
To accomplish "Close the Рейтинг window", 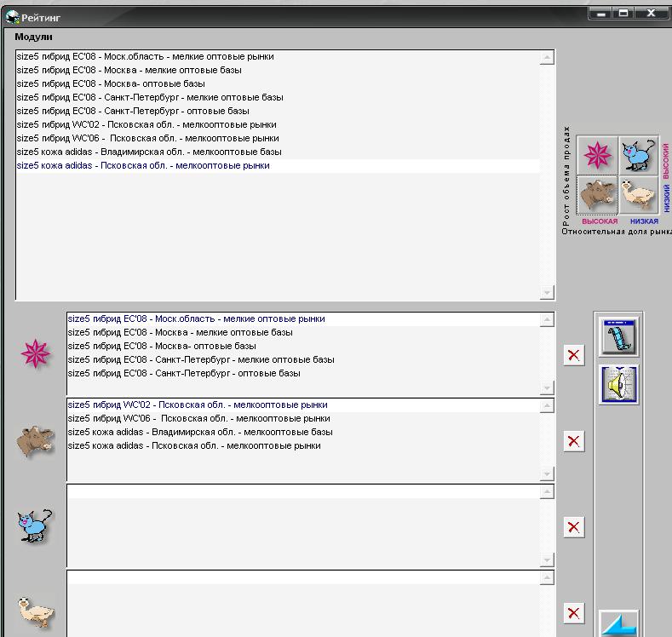I will (651, 14).
